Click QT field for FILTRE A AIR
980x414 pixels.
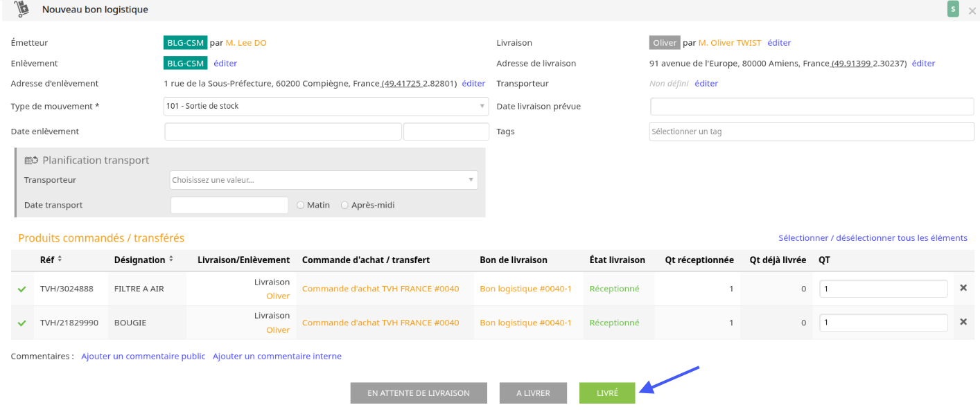(x=884, y=289)
